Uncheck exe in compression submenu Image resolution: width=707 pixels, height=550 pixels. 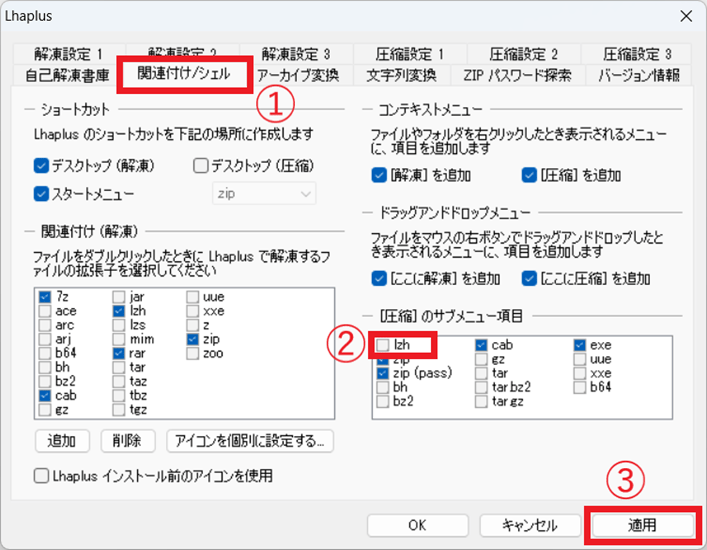(580, 345)
